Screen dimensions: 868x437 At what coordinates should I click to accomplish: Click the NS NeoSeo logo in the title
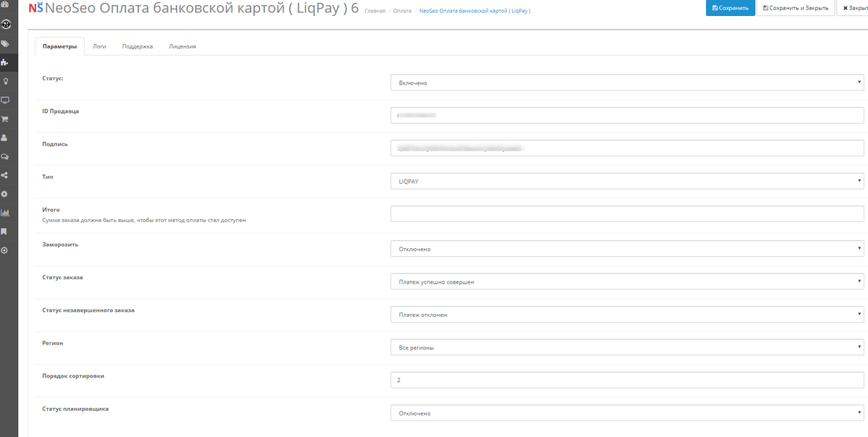click(36, 9)
